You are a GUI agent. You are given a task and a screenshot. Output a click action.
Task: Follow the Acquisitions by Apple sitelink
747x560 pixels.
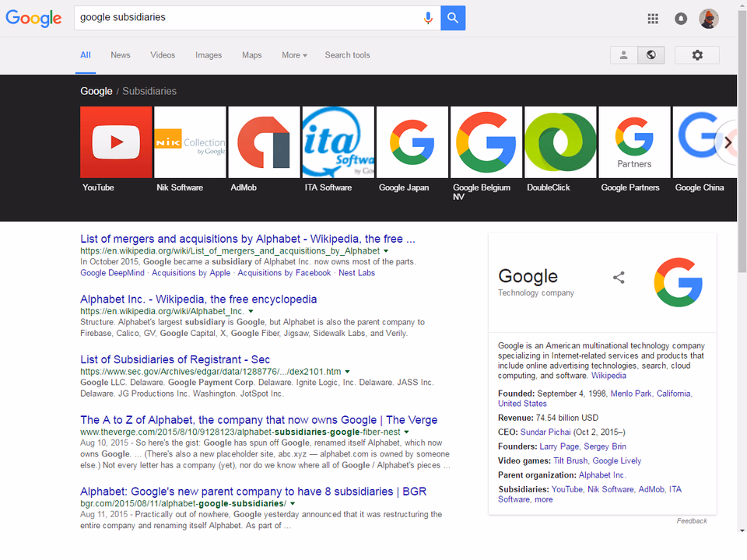[191, 273]
